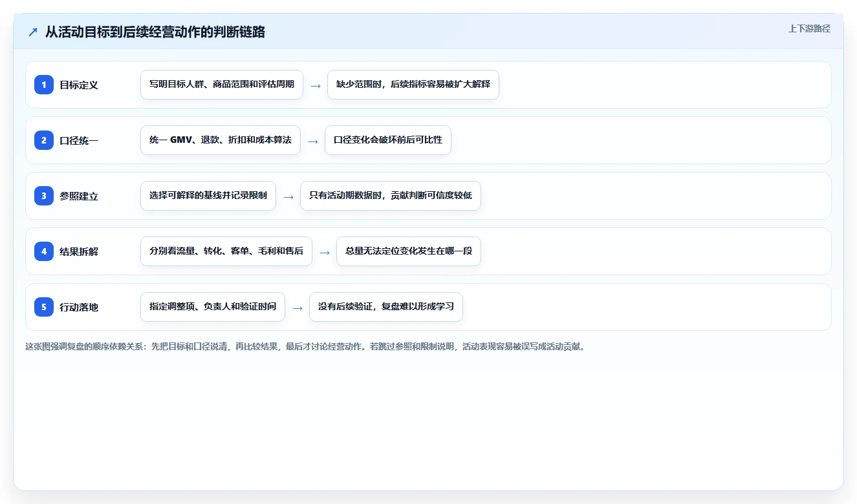Select the 目标定义 step label

(79, 85)
